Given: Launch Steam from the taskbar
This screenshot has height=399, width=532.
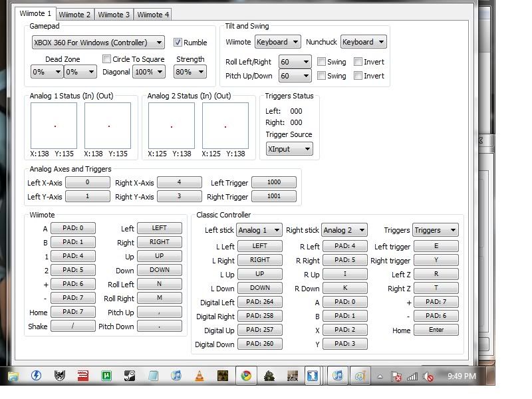Looking at the screenshot, I should click(x=130, y=376).
